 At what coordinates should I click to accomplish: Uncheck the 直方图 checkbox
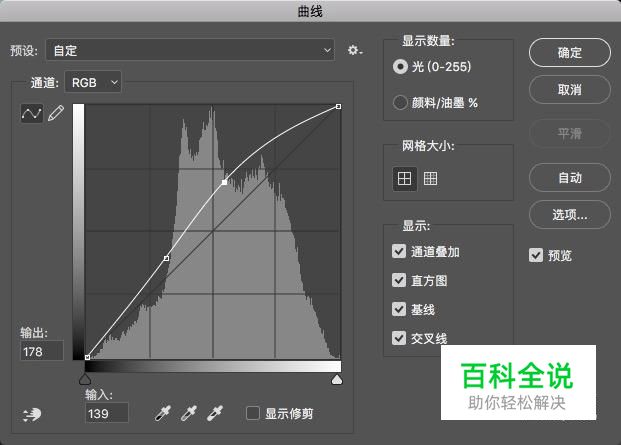(399, 280)
